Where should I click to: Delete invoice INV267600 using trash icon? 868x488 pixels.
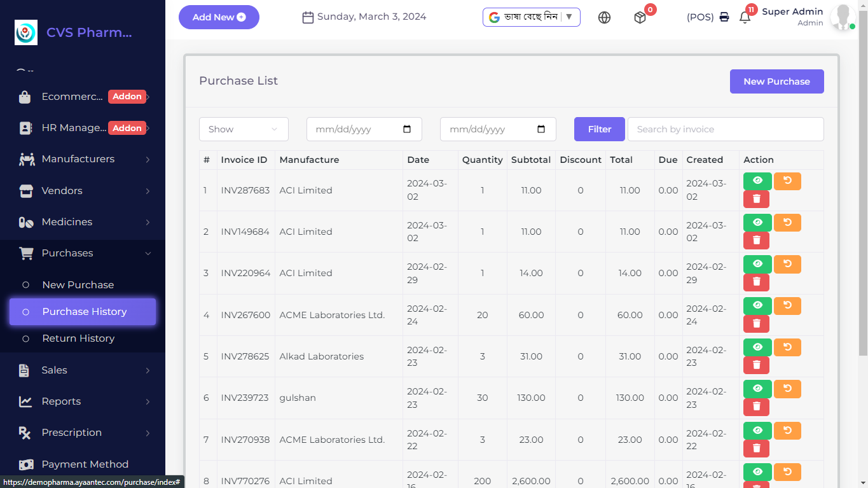(x=756, y=324)
